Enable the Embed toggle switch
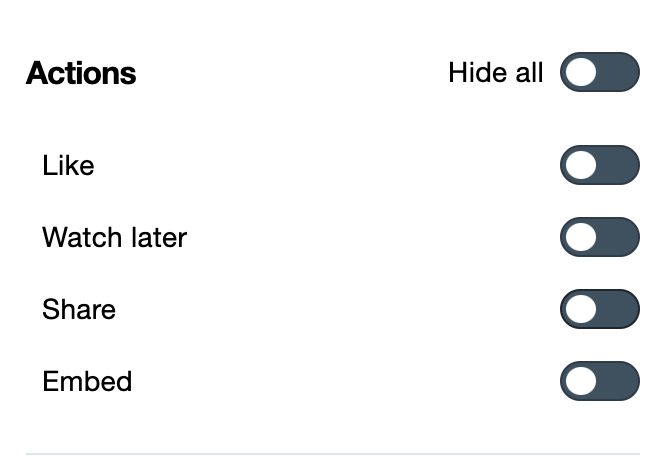This screenshot has height=456, width=670. tap(599, 381)
